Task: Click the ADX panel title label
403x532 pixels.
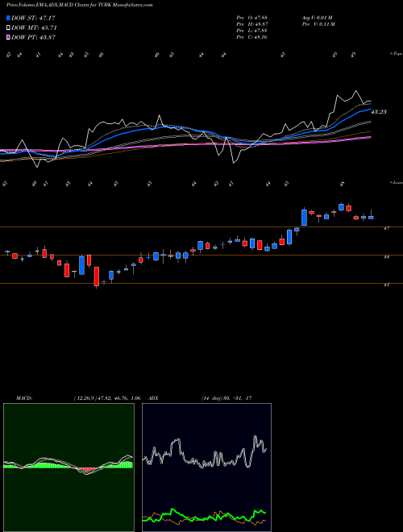Action: click(153, 398)
